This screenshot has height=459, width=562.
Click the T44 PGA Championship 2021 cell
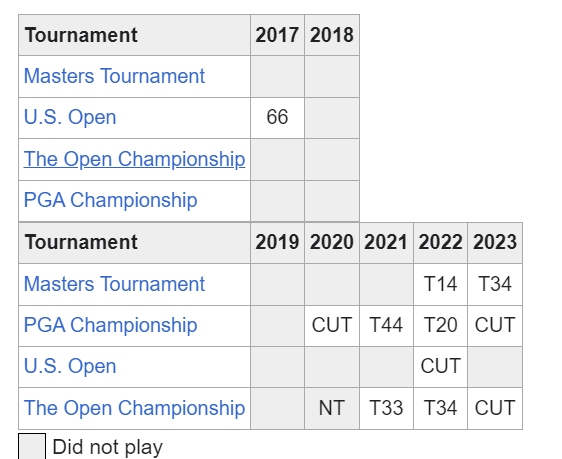coord(386,326)
